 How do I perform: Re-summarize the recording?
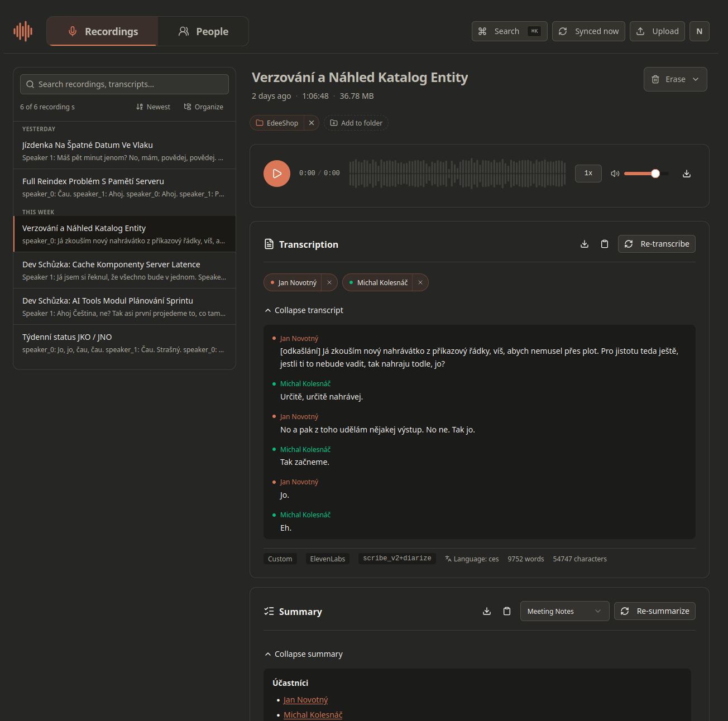(655, 611)
